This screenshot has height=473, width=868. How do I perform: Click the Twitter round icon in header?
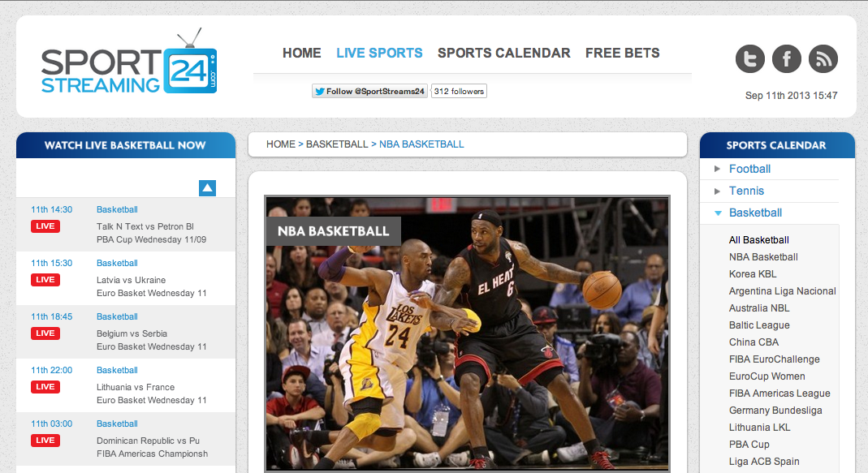click(750, 59)
